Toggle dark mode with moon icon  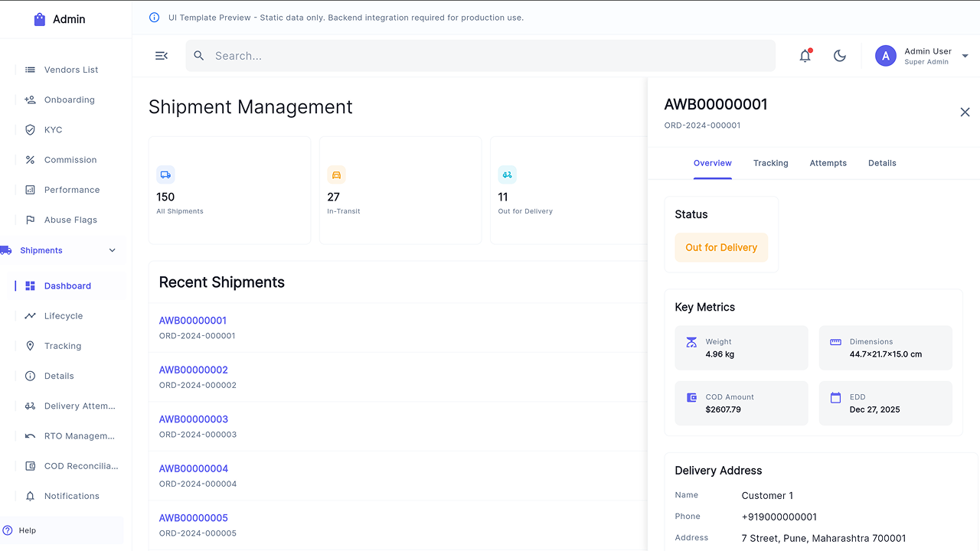point(840,56)
